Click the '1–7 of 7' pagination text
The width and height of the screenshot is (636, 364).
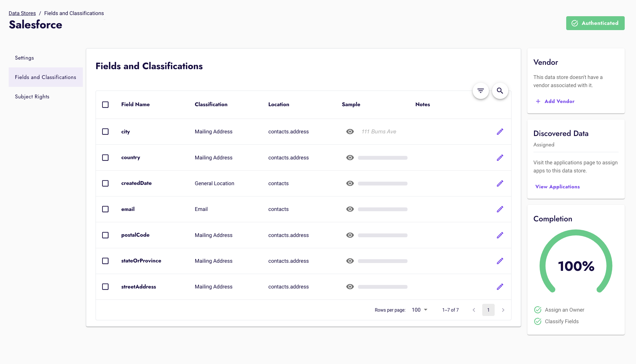(x=450, y=310)
